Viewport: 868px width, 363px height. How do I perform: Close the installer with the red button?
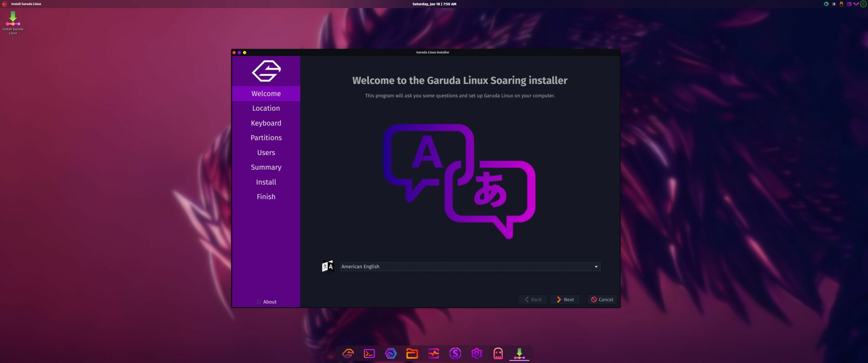(x=234, y=52)
